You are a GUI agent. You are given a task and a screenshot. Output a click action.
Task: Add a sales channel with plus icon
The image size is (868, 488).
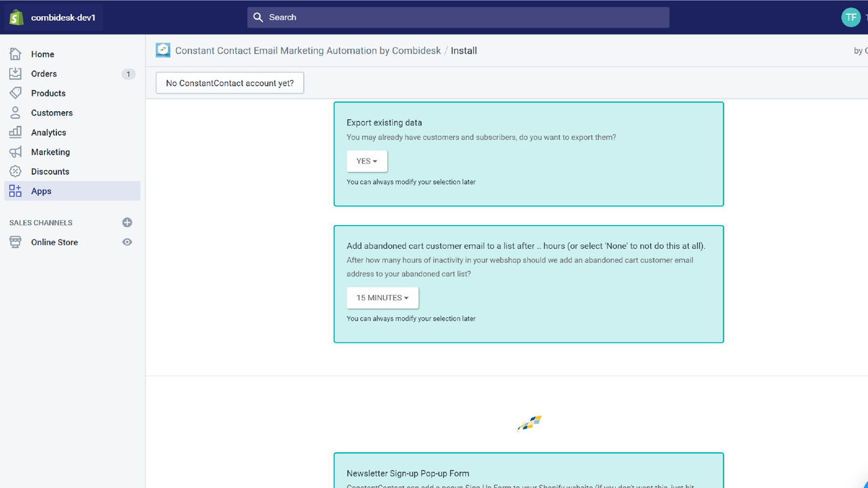pos(127,222)
